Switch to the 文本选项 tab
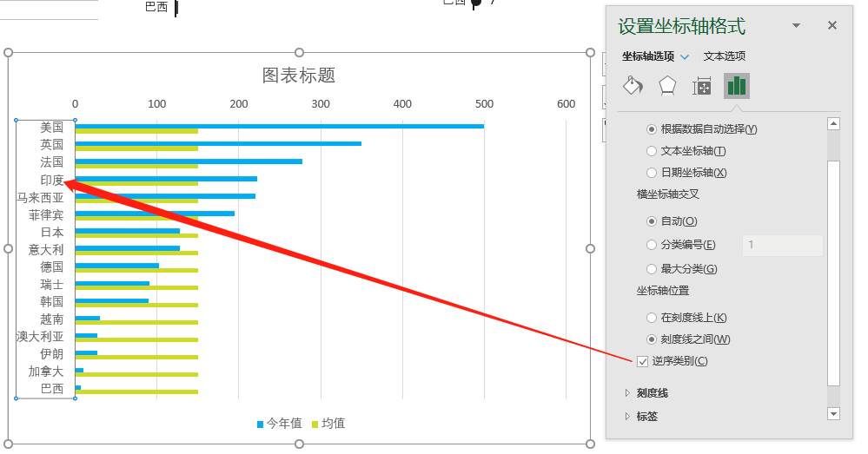868x454 pixels. [x=724, y=56]
